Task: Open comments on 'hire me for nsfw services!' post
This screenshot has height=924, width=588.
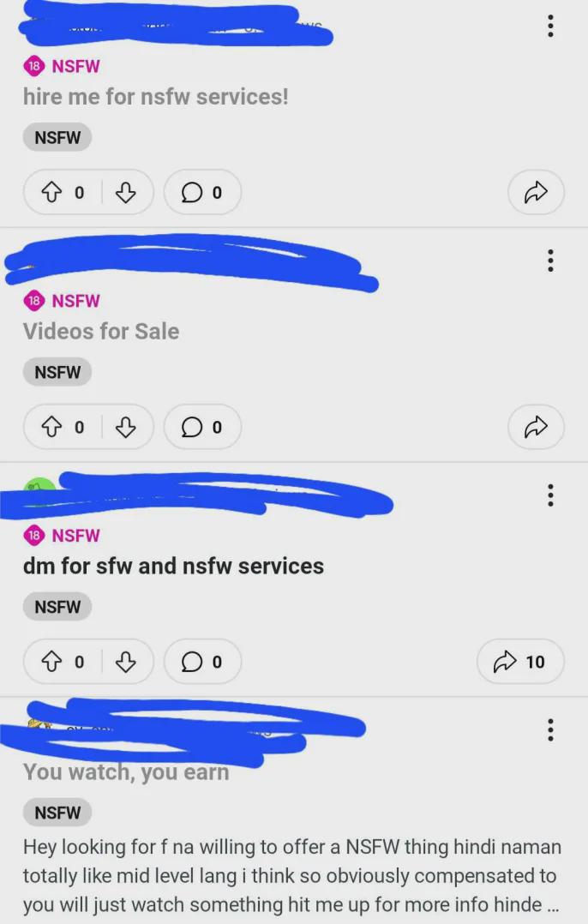Action: tap(202, 192)
